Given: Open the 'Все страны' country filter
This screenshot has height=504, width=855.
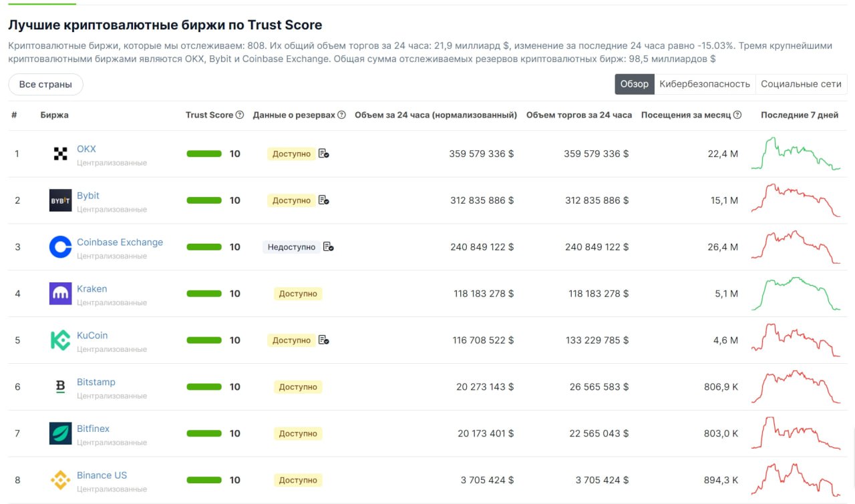Looking at the screenshot, I should coord(45,85).
